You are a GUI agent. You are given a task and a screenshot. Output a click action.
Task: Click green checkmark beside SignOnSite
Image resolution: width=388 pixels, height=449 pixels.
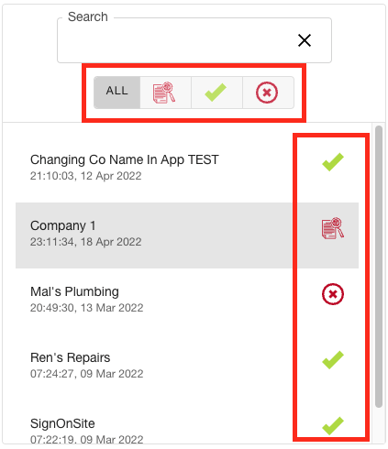(333, 426)
